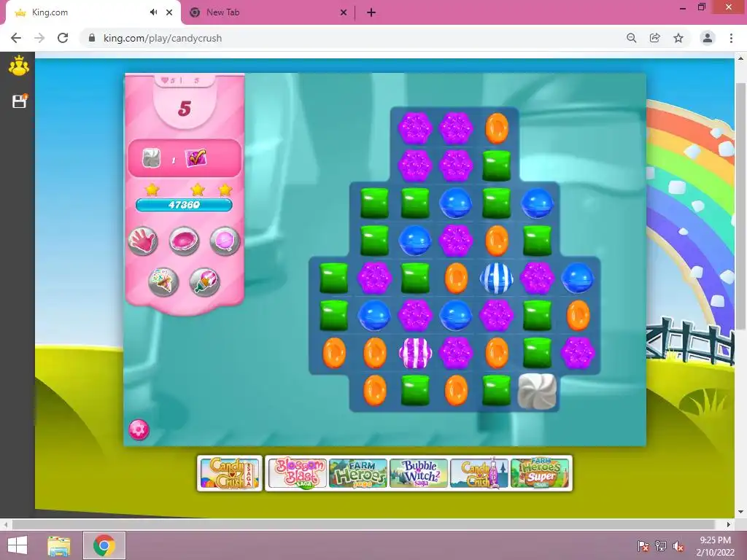
Task: Use the lollipop hammer booster
Action: pos(225,241)
